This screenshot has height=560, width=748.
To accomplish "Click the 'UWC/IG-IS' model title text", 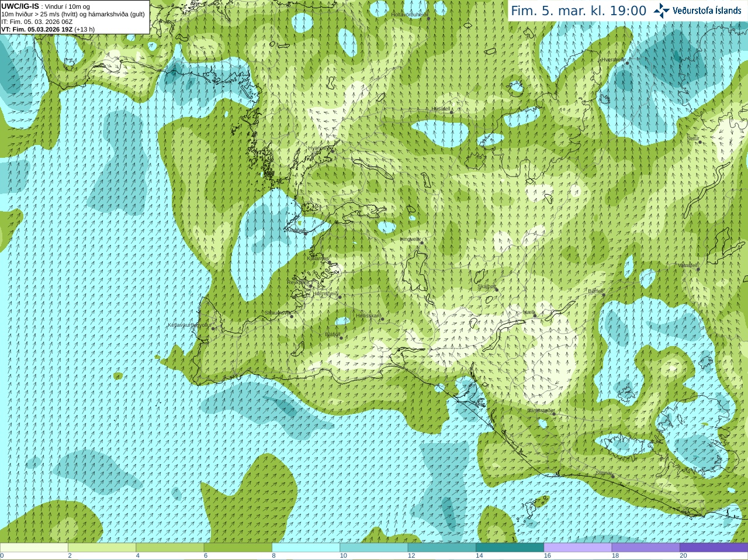I will pos(20,6).
